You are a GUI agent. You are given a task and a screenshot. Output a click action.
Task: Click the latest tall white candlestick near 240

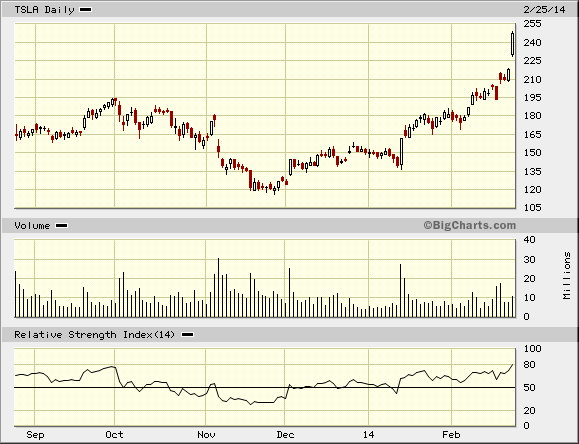pyautogui.click(x=513, y=44)
